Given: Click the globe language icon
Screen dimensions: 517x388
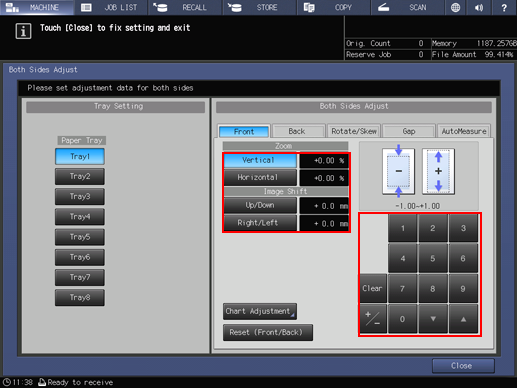Looking at the screenshot, I should 455,7.
